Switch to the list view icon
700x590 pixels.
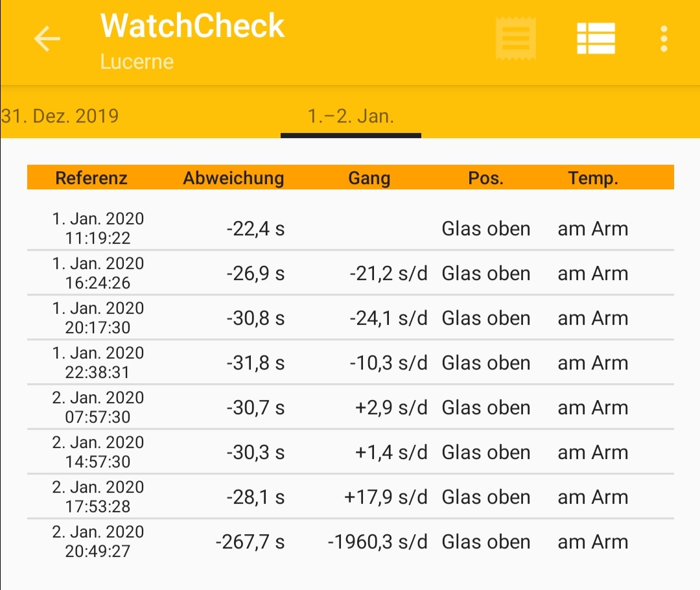pos(596,39)
